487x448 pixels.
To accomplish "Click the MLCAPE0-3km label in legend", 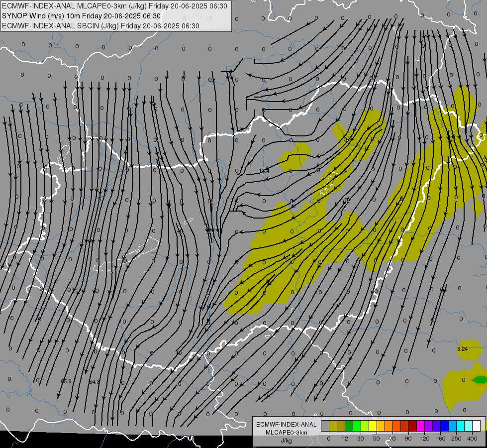I will point(287,433).
